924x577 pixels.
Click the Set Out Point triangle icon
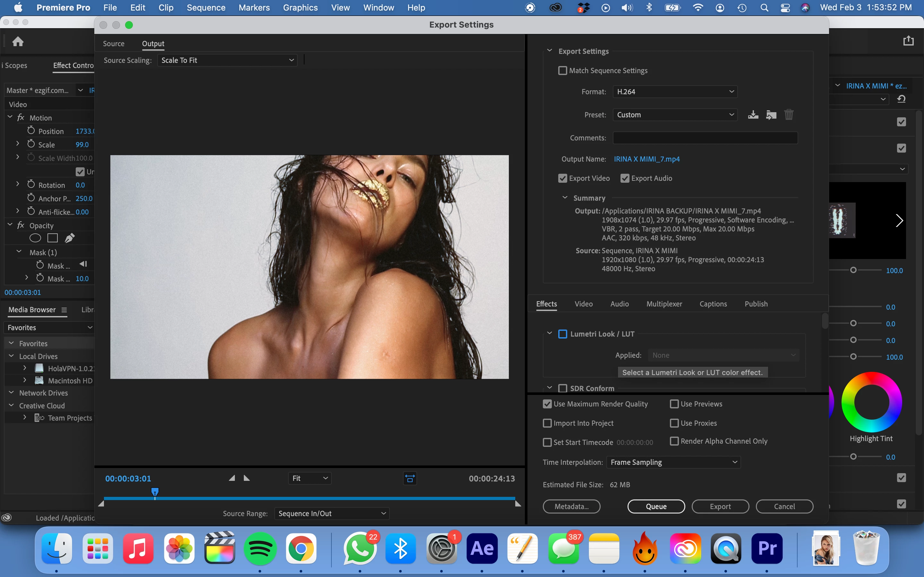coord(247,478)
